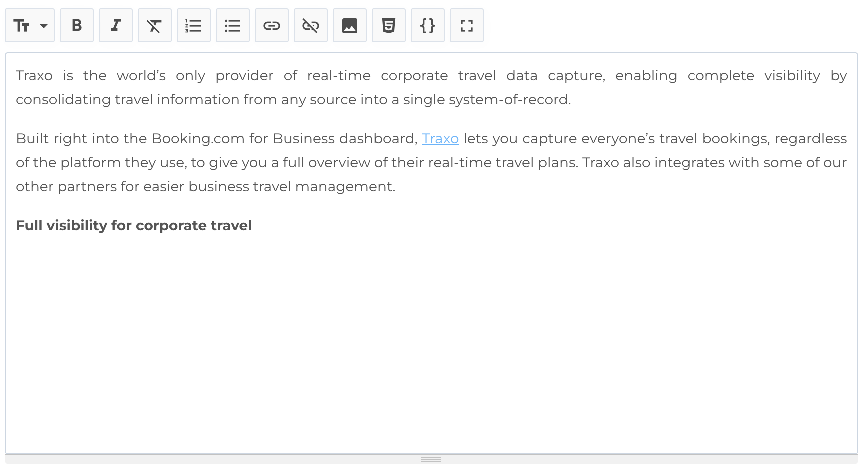Viewport: 868px width, 466px height.
Task: Click the editor resize handle
Action: [431, 459]
